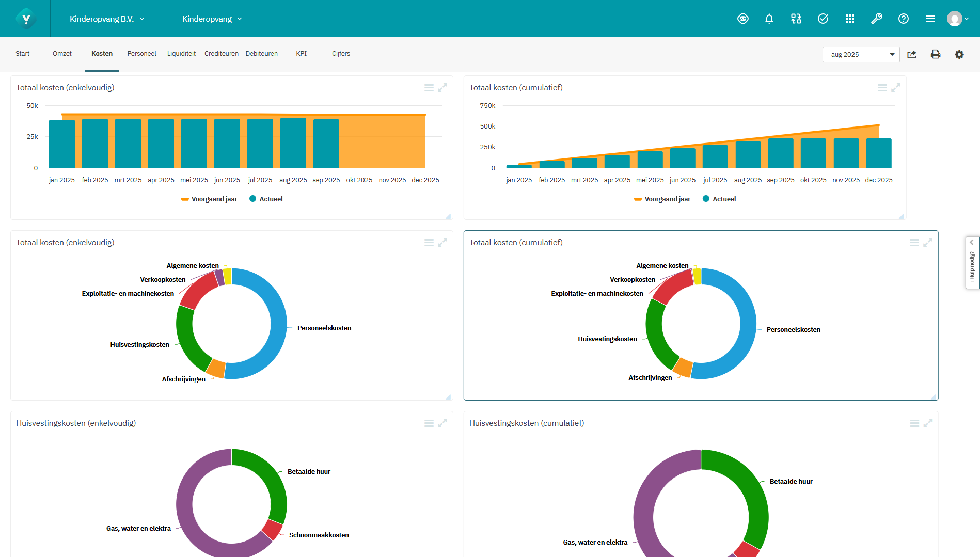Open the notifications bell
Viewport: 980px width, 557px height.
tap(769, 19)
